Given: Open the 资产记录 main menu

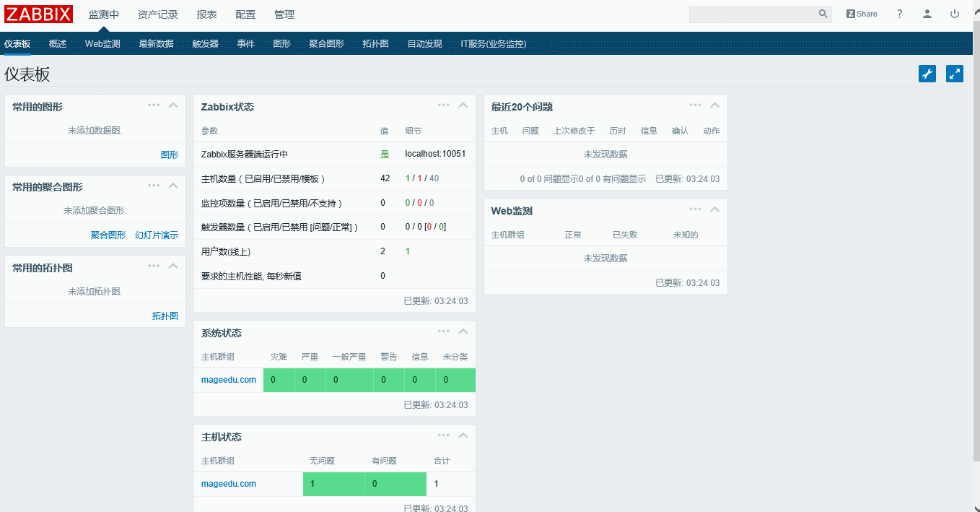Looking at the screenshot, I should tap(158, 14).
